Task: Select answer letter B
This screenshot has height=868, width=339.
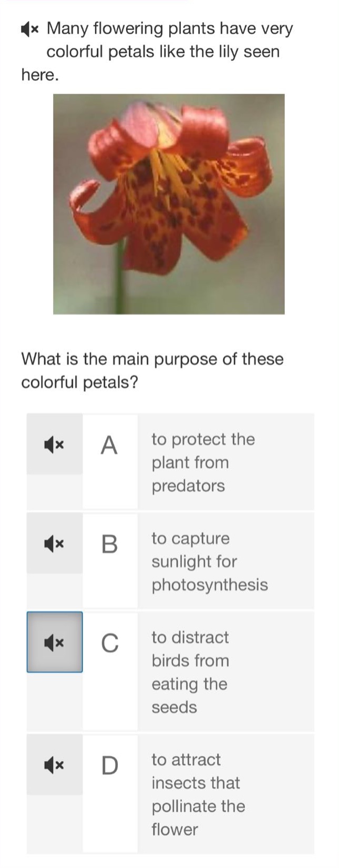Action: pos(109,544)
